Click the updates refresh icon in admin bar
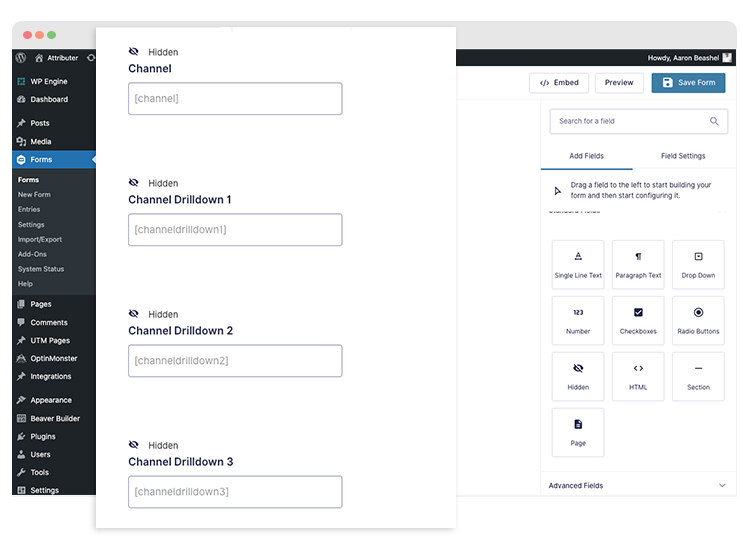 91,58
